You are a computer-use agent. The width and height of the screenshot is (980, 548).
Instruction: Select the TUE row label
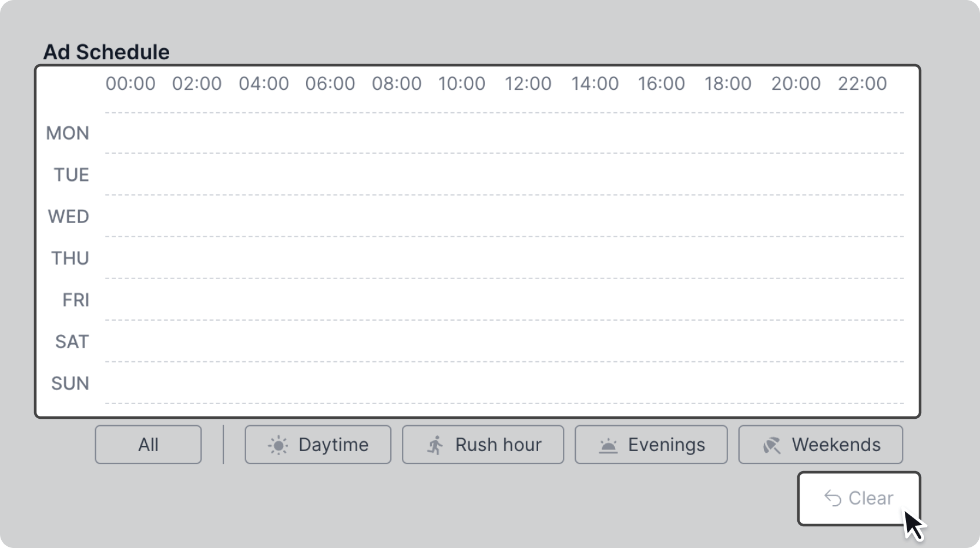[x=72, y=175]
